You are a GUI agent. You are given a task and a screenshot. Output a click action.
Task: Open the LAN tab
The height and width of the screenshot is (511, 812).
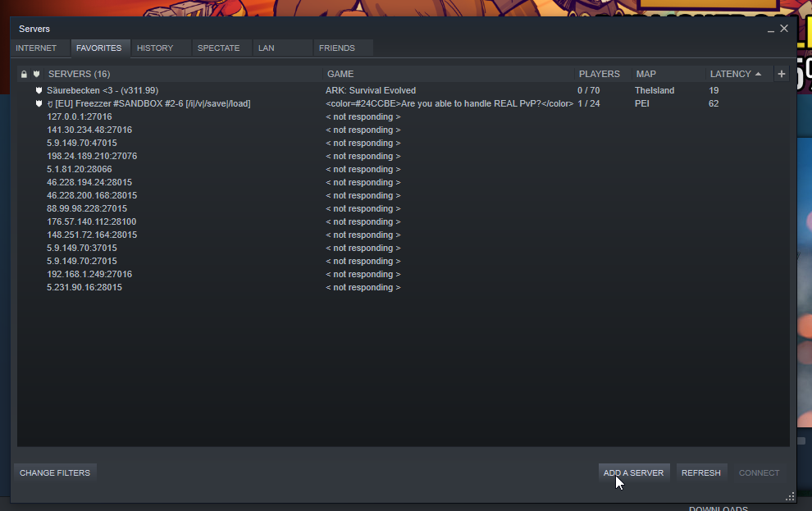pos(267,48)
